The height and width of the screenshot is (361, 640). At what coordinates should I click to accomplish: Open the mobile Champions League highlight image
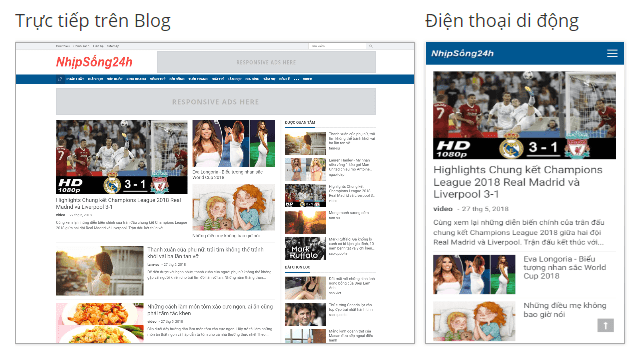[x=524, y=115]
